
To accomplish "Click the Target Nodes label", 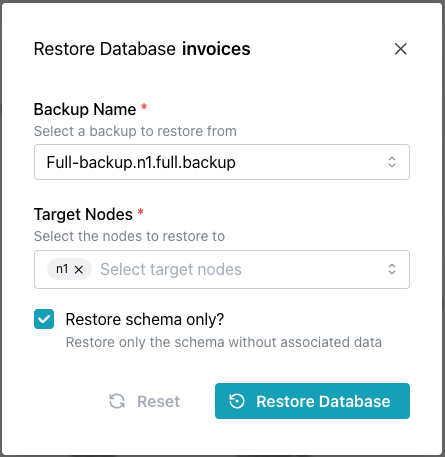I will tap(83, 214).
